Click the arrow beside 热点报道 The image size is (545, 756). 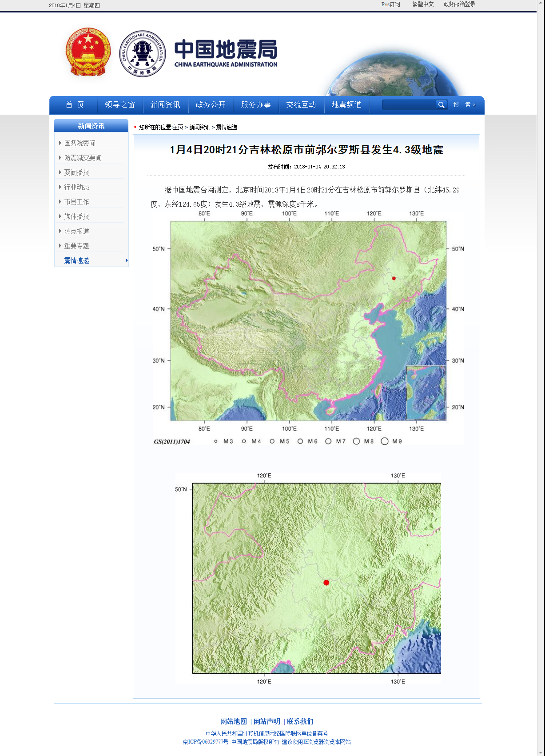(60, 231)
